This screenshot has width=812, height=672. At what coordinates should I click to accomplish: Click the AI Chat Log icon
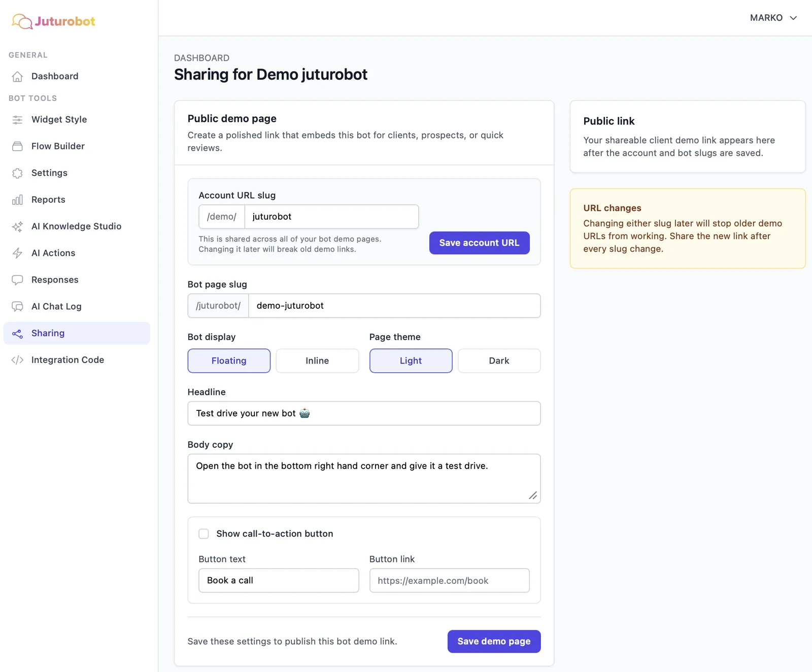(x=17, y=307)
